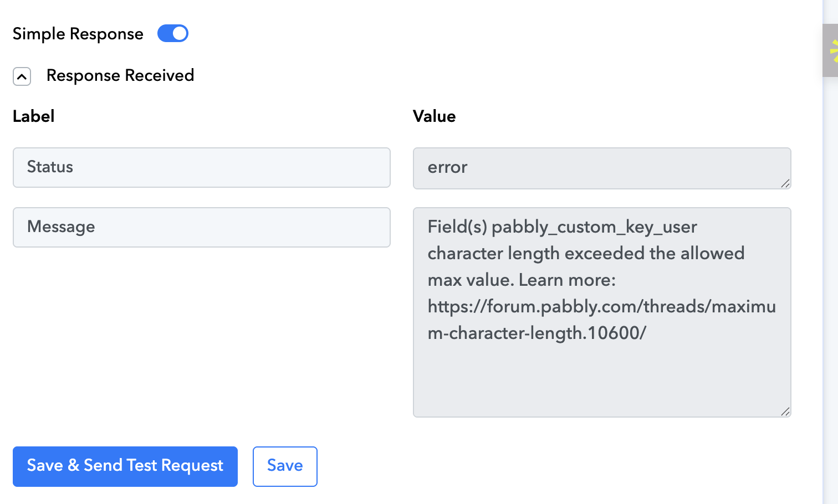Focus the Status label input
This screenshot has width=838, height=504.
point(201,167)
